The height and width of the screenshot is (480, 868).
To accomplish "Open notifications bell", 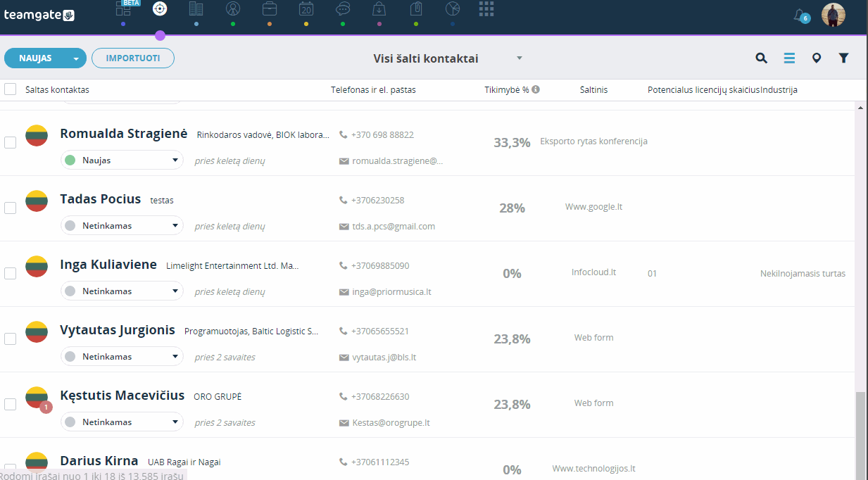I will pos(800,15).
